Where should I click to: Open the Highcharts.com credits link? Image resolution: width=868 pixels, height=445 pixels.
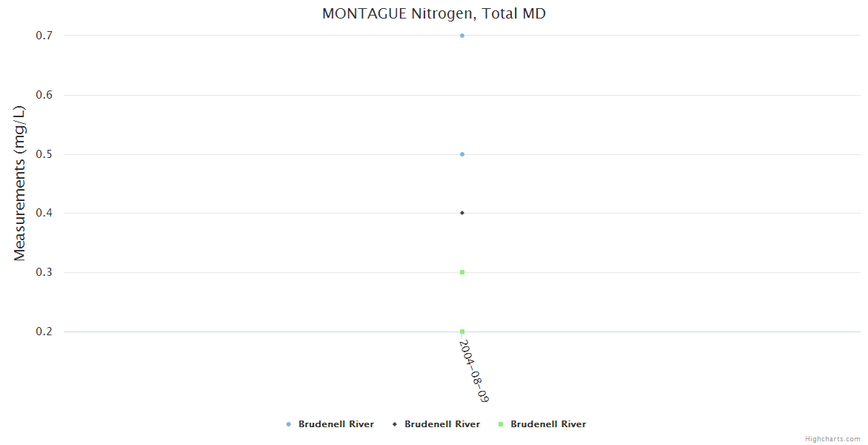tap(832, 439)
